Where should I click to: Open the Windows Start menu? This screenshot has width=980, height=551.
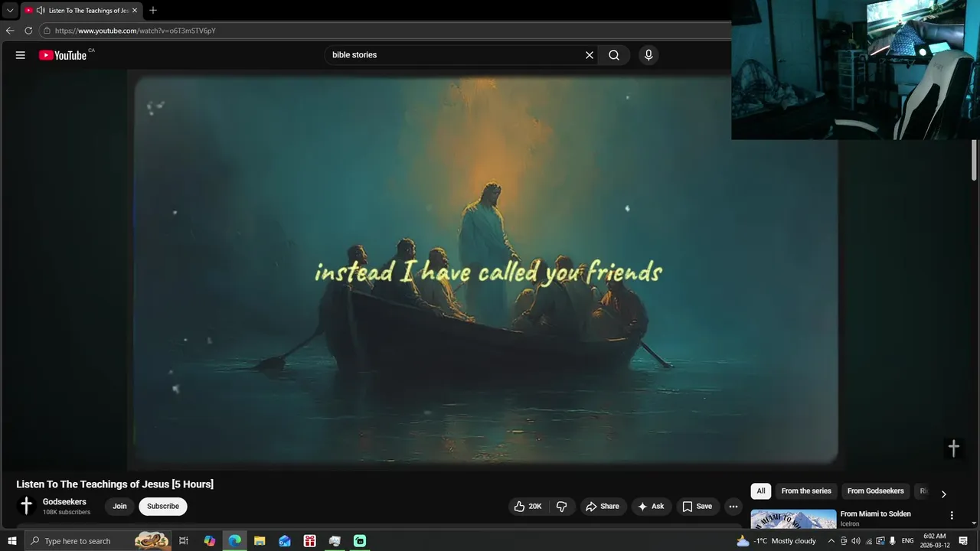pyautogui.click(x=11, y=541)
